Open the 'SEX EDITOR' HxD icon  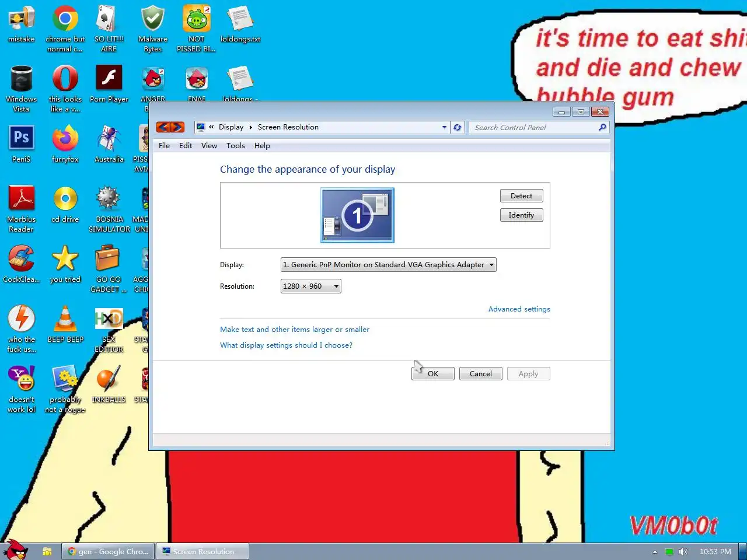(x=109, y=329)
